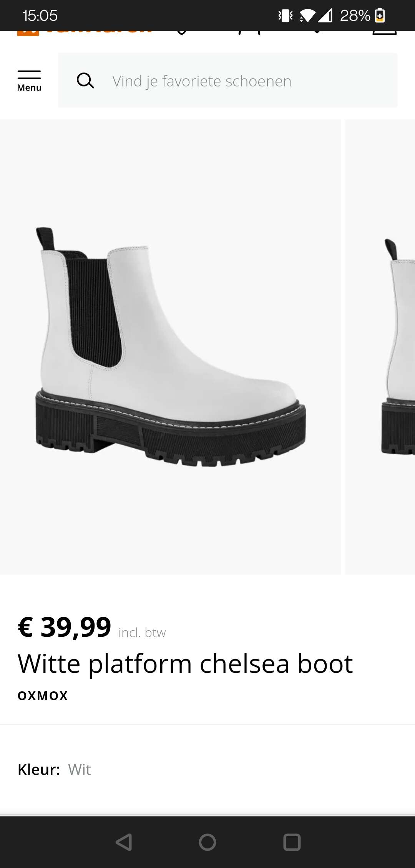This screenshot has width=415, height=868.
Task: Open the shopping cart icon in the header
Action: [385, 33]
